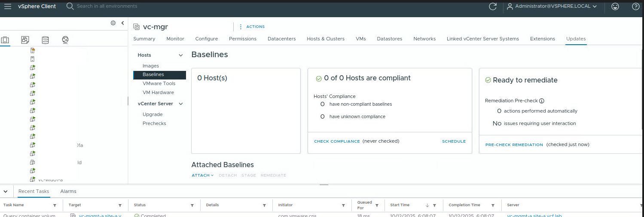Switch to Networking inventory view
Viewport: 644px width, 217px height.
click(65, 40)
